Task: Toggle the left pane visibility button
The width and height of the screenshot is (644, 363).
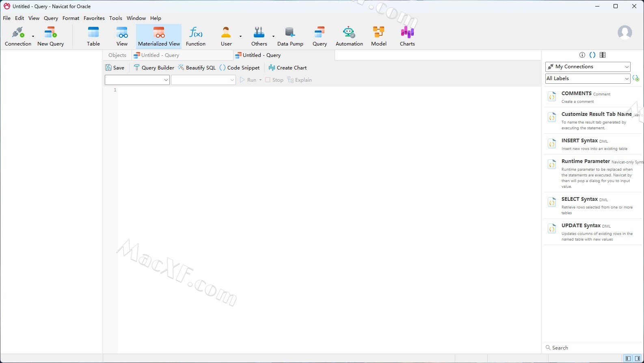Action: point(628,359)
